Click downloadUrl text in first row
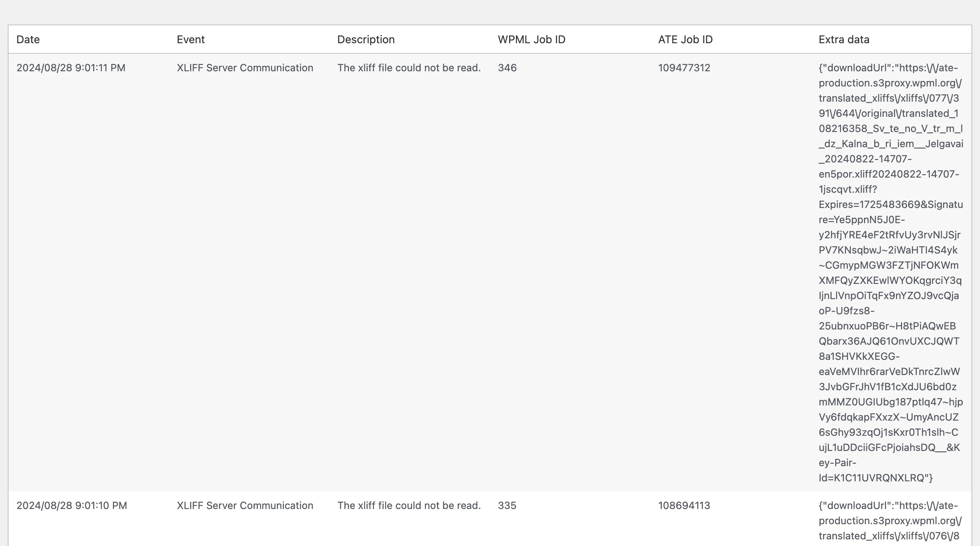This screenshot has height=546, width=980. [857, 68]
